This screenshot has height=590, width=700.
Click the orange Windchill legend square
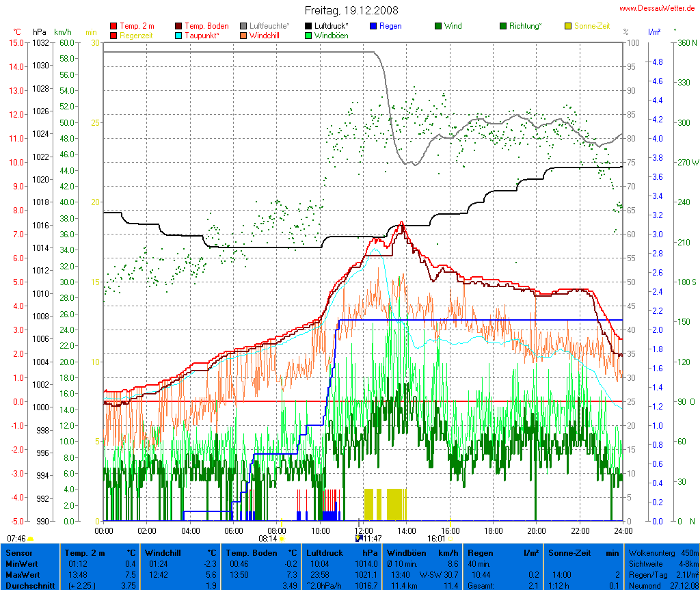(x=243, y=35)
